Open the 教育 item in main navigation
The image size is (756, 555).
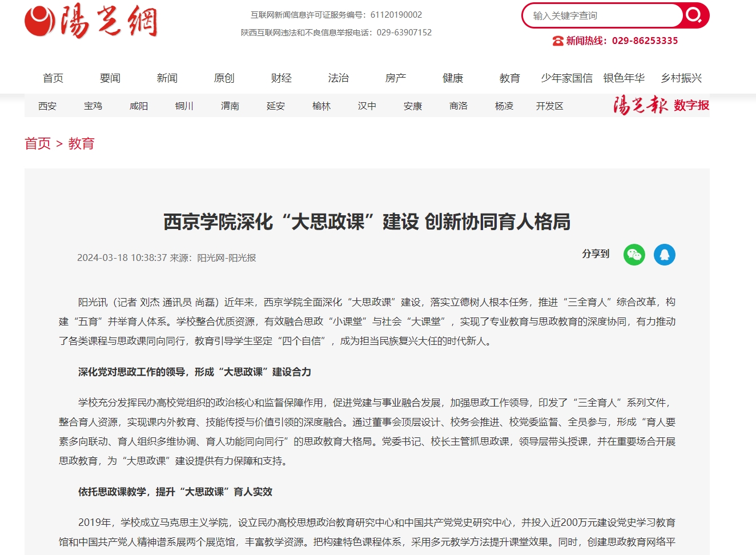coord(510,78)
